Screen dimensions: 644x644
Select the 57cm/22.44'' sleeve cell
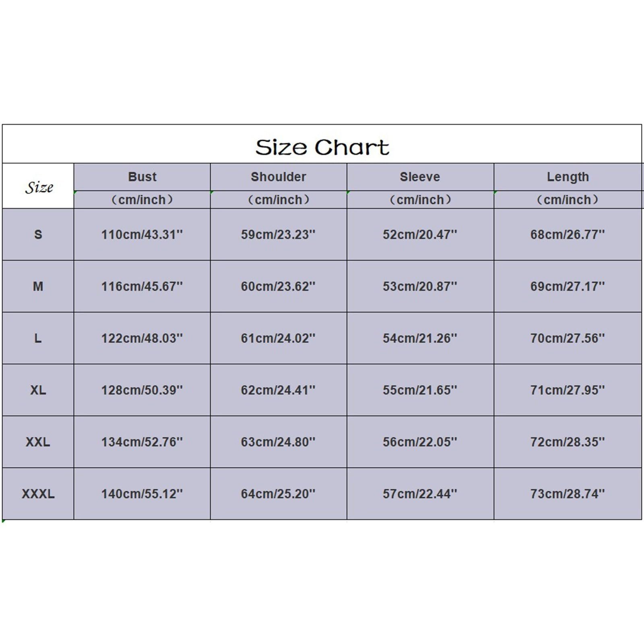(420, 494)
